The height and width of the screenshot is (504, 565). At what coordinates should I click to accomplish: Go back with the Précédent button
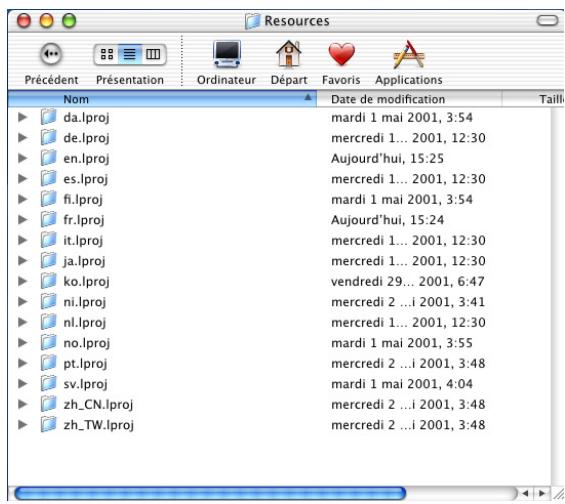[x=51, y=54]
